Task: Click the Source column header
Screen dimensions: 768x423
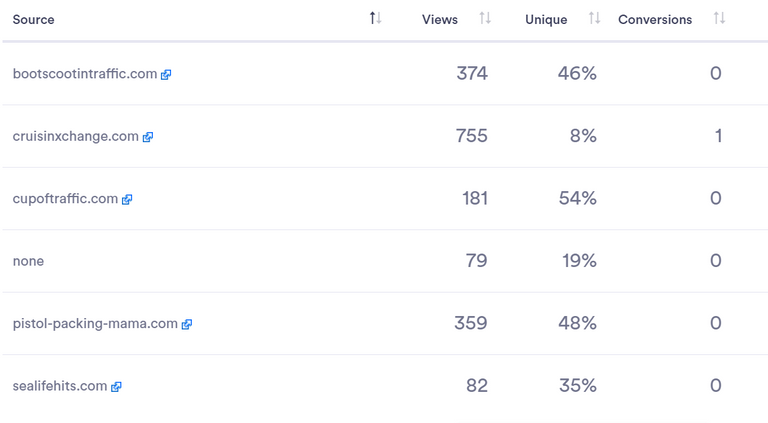Action: click(33, 20)
